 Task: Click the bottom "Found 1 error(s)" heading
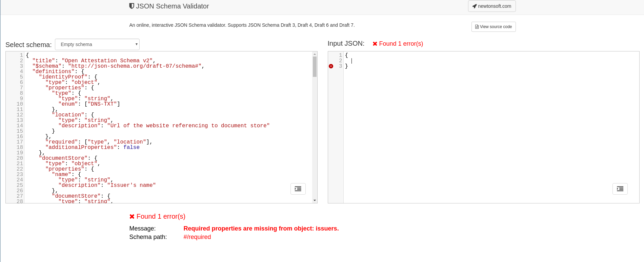tap(157, 216)
